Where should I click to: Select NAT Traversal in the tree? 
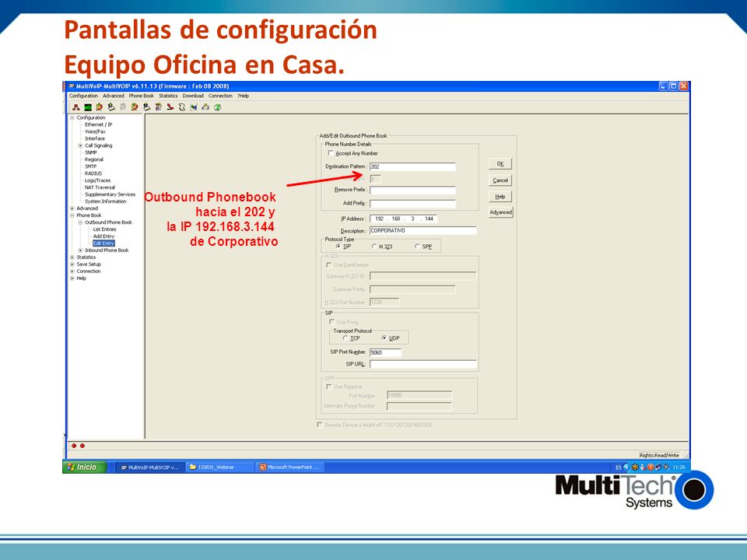coord(100,187)
